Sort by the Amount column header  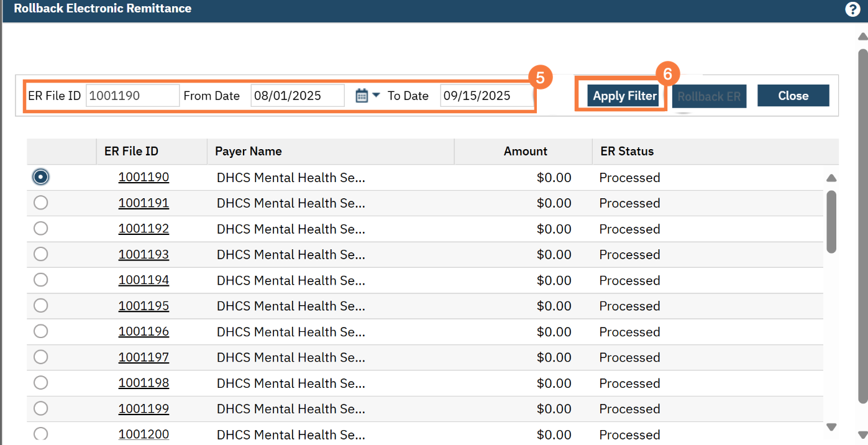pos(525,151)
